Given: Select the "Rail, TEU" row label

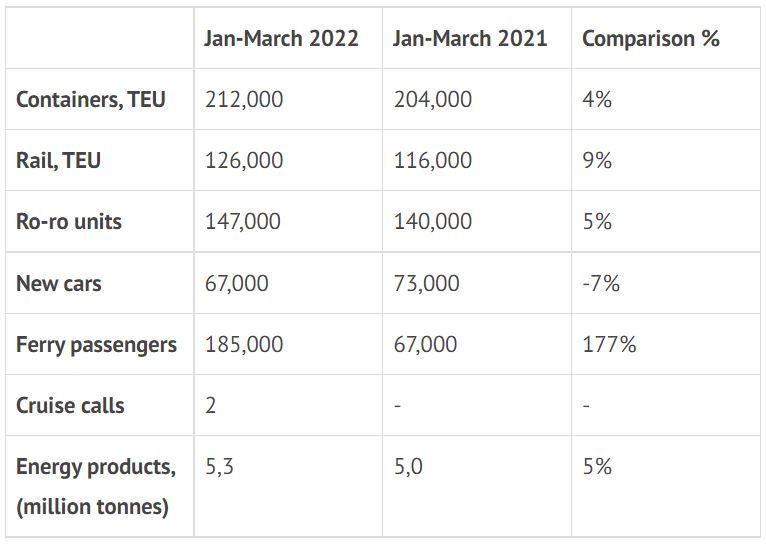Looking at the screenshot, I should point(59,160).
